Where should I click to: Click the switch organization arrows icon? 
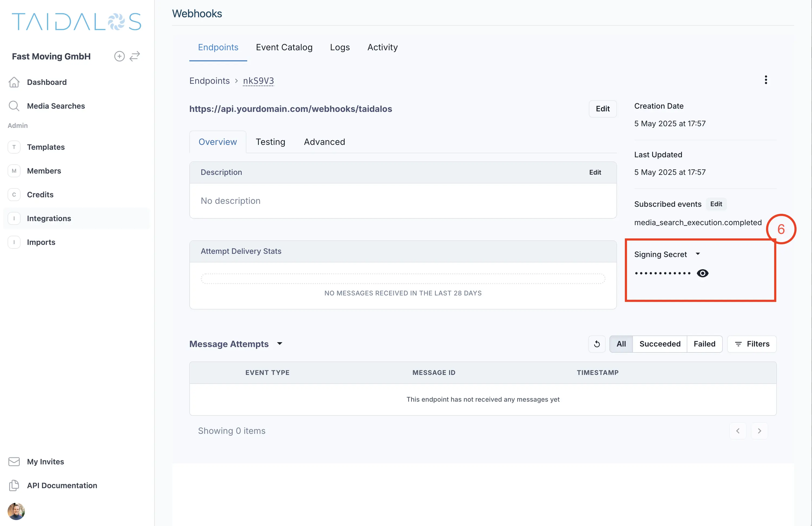coord(135,56)
